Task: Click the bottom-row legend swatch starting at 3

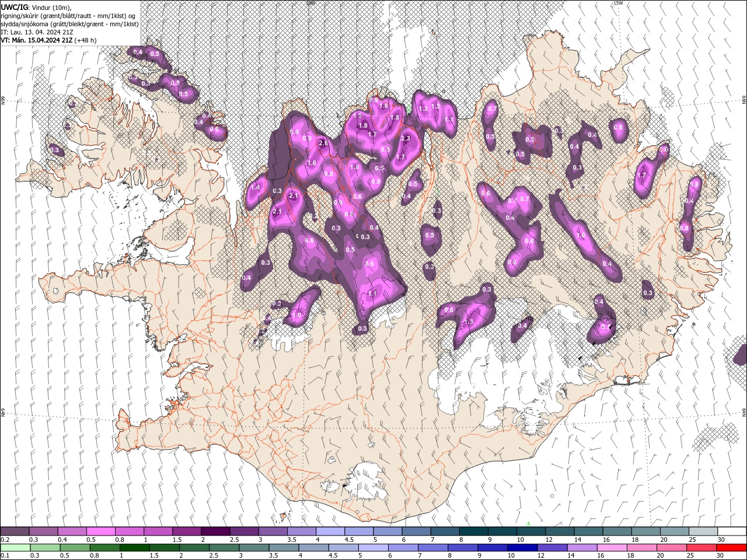Action: pyautogui.click(x=253, y=548)
